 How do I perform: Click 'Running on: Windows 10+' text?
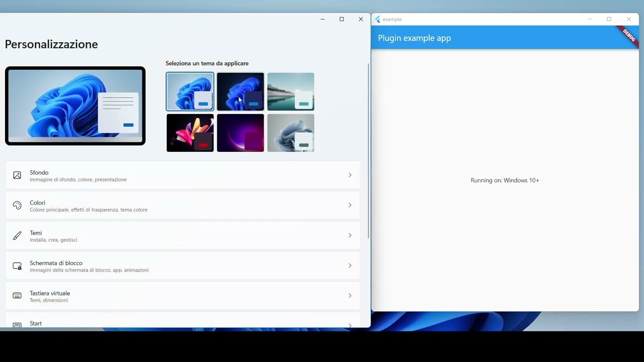tap(505, 180)
